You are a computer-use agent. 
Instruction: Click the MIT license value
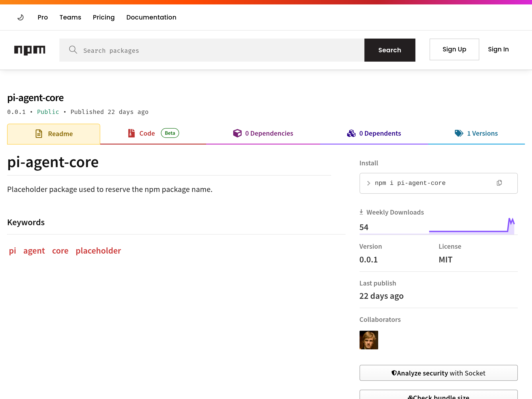click(445, 260)
